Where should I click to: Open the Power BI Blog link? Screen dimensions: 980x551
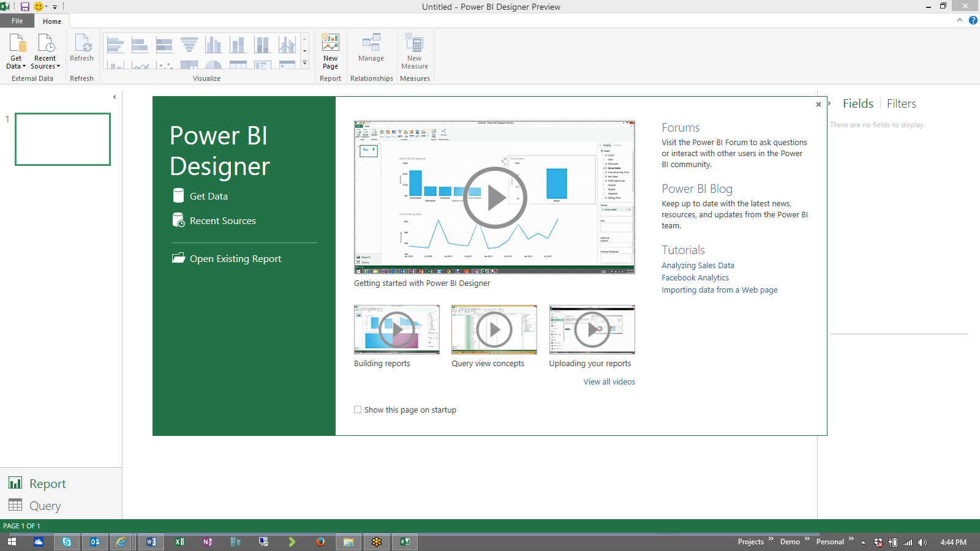(697, 189)
